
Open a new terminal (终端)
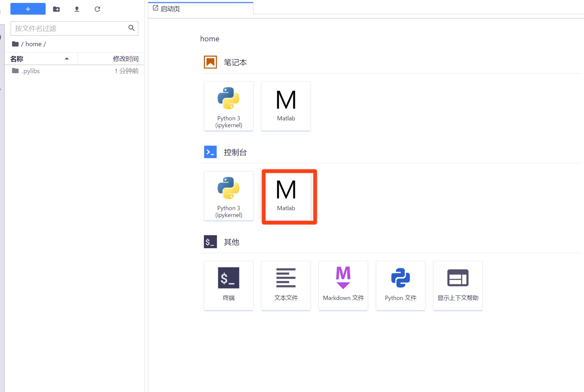click(229, 286)
